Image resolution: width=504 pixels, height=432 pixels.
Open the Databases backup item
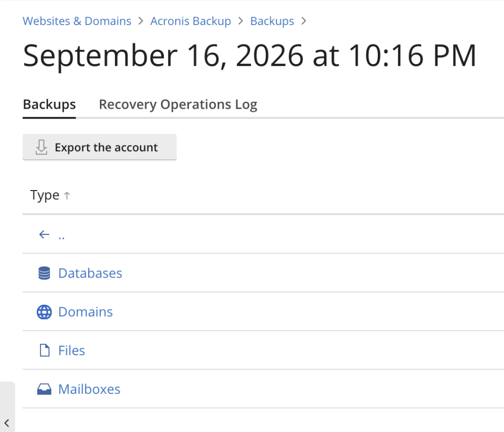click(x=90, y=273)
